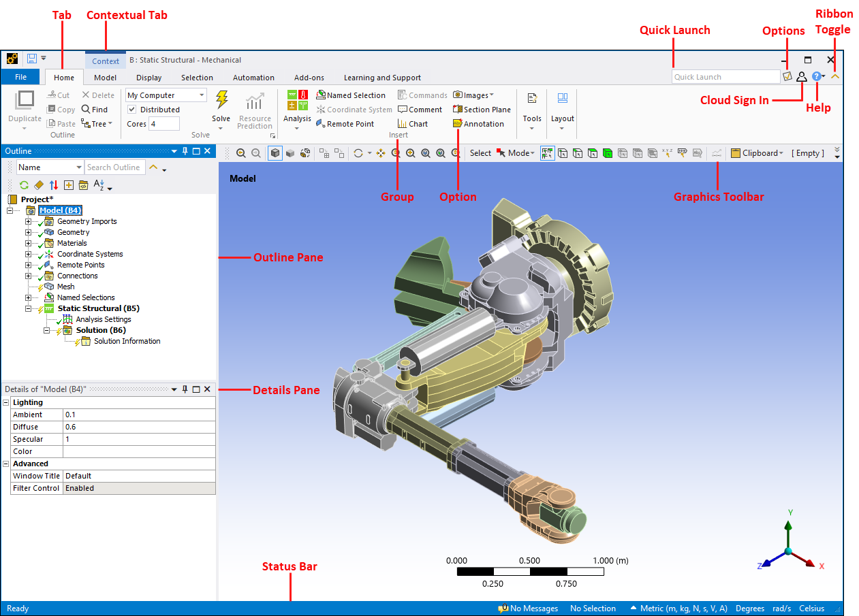Click the Pan arrows icon in Graphics Toolbar
This screenshot has height=616, width=859.
[380, 153]
